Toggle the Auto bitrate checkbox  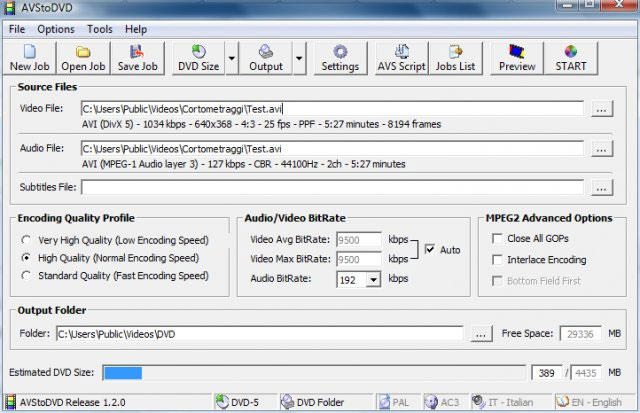coord(430,249)
